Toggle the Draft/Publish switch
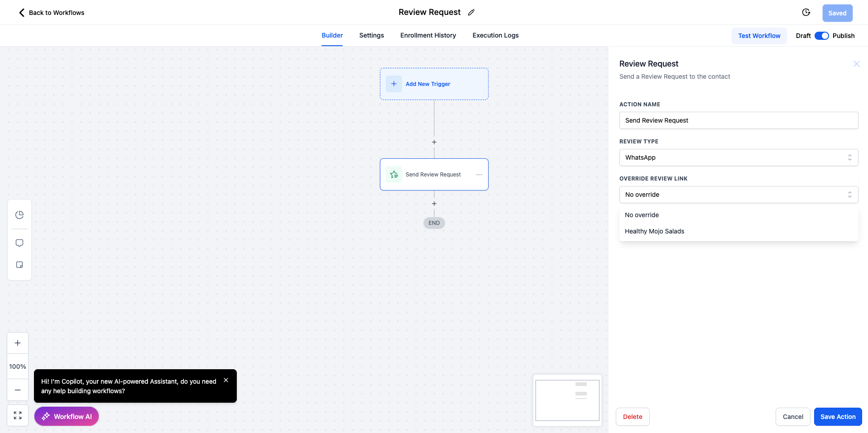This screenshot has width=868, height=433. pos(821,36)
